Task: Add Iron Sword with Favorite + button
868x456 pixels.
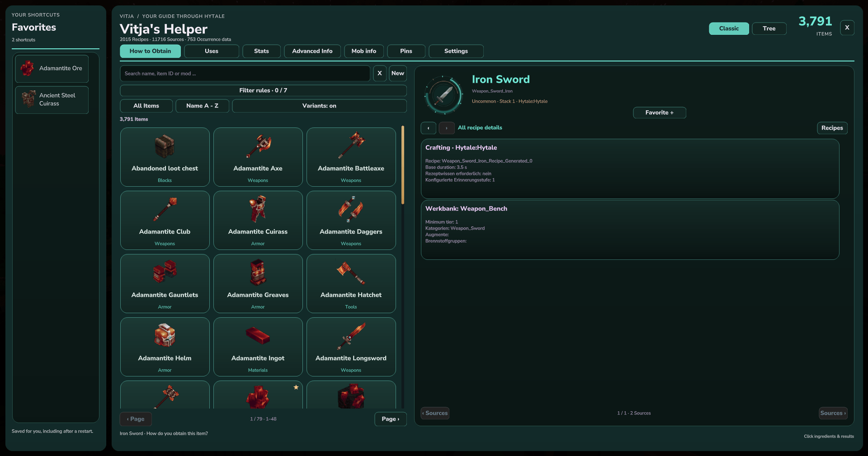Action: [659, 113]
